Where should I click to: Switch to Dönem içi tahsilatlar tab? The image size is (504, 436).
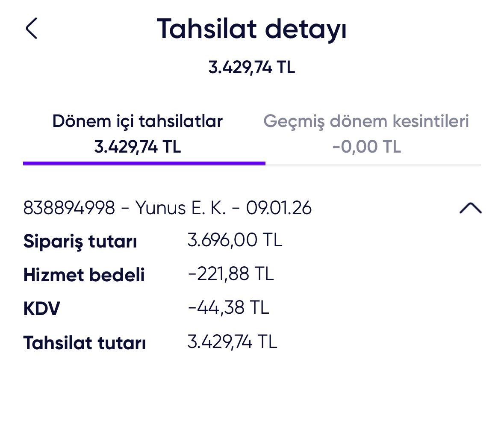[137, 121]
